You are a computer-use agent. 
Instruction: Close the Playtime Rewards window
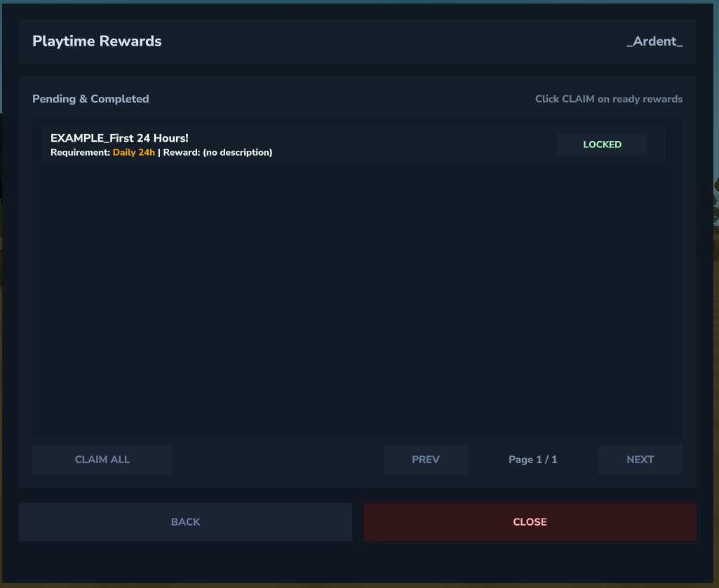tap(530, 522)
